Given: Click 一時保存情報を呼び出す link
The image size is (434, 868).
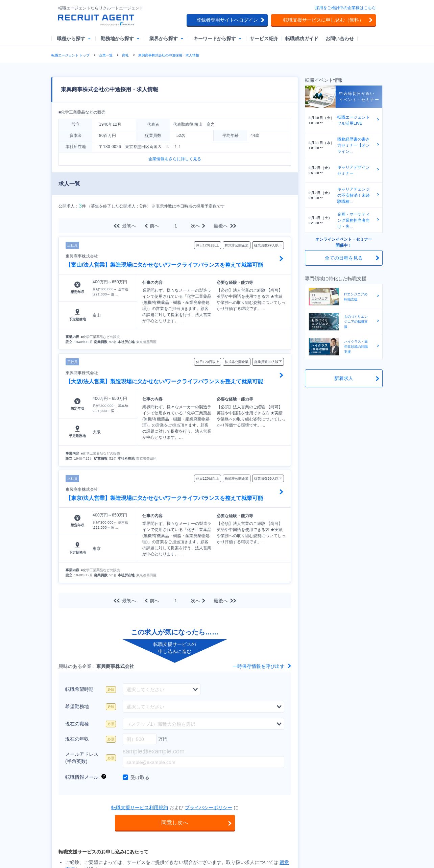Looking at the screenshot, I should pyautogui.click(x=262, y=666).
